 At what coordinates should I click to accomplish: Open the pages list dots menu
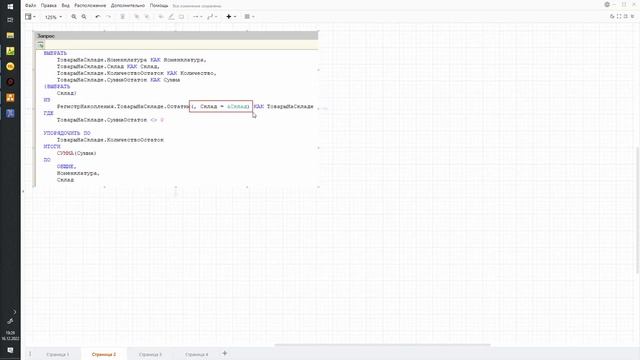point(30,354)
